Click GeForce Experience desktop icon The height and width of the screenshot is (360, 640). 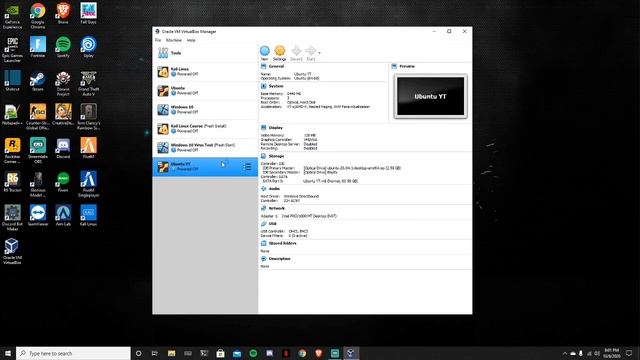pyautogui.click(x=12, y=16)
